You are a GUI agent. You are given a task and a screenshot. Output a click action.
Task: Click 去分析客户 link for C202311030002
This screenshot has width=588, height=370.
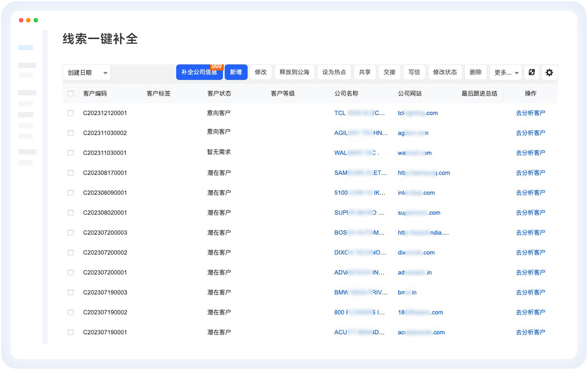(530, 133)
